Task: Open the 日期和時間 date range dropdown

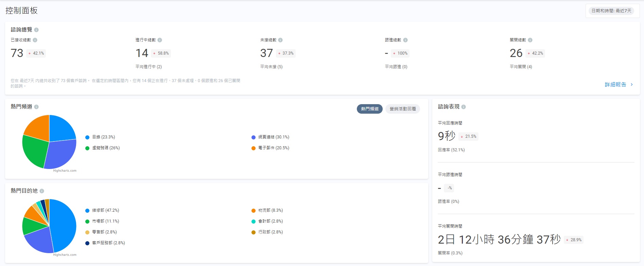Action: pyautogui.click(x=611, y=11)
